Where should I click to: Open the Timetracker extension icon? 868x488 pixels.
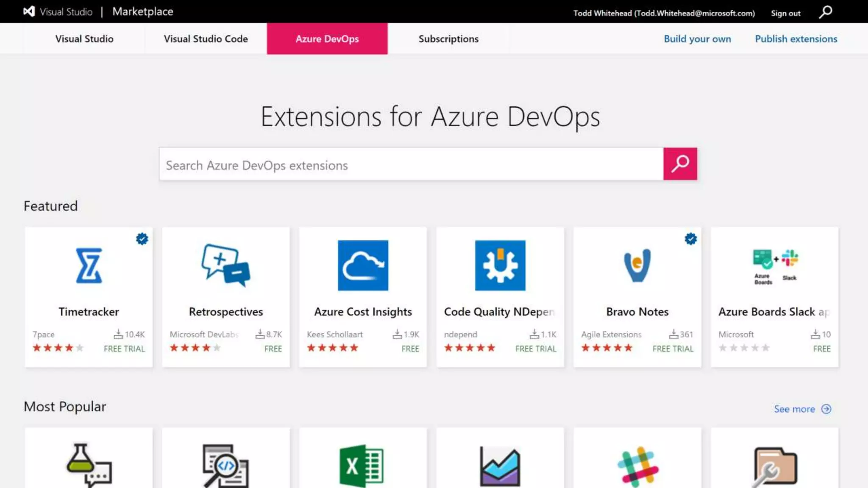click(x=89, y=266)
